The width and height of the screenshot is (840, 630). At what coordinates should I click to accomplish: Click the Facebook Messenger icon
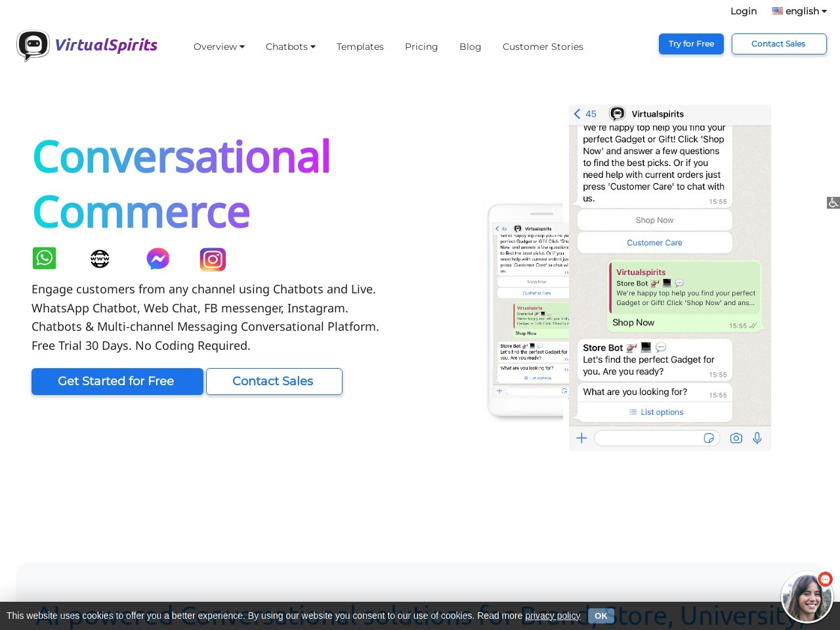[157, 259]
